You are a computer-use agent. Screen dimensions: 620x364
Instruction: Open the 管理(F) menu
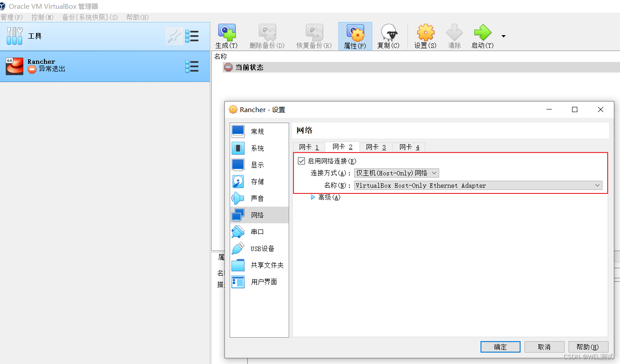tap(11, 17)
